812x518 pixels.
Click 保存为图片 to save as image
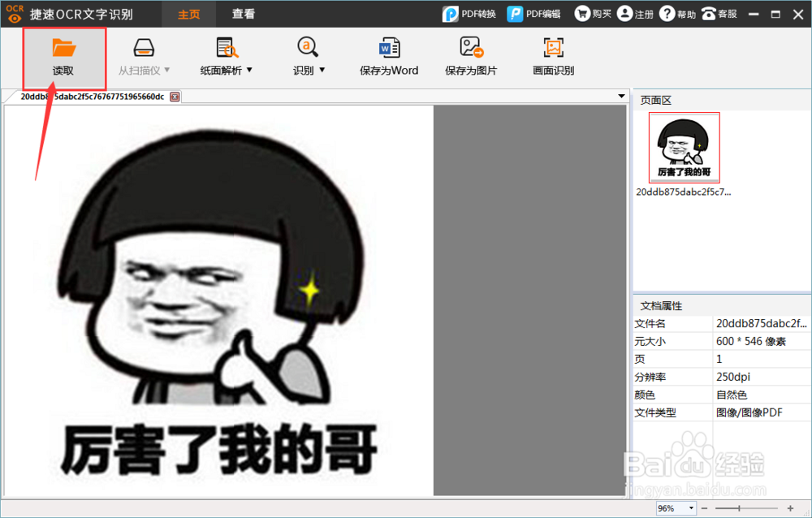tap(472, 55)
